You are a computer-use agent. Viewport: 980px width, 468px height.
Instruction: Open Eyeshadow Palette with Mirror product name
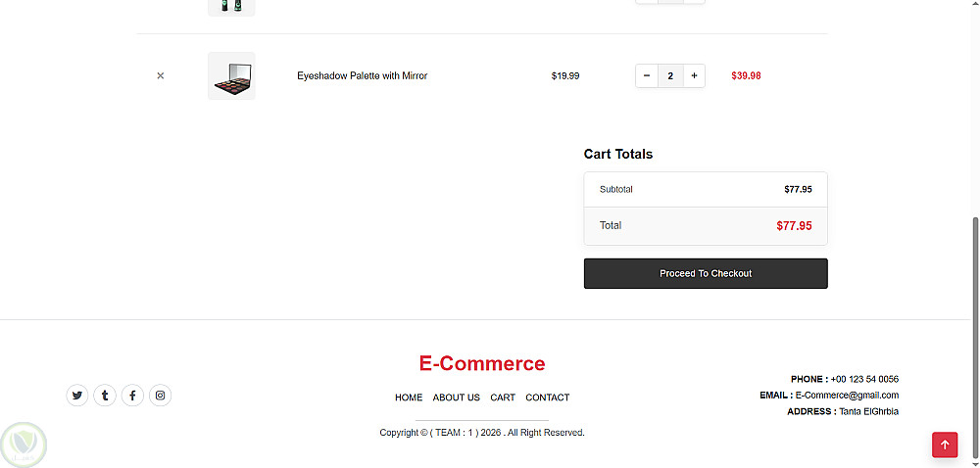click(362, 75)
